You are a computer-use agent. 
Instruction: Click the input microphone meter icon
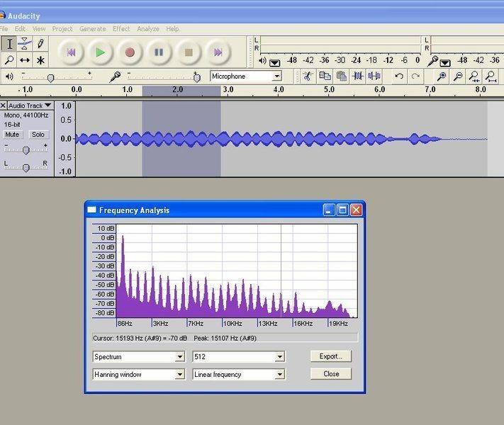point(432,61)
